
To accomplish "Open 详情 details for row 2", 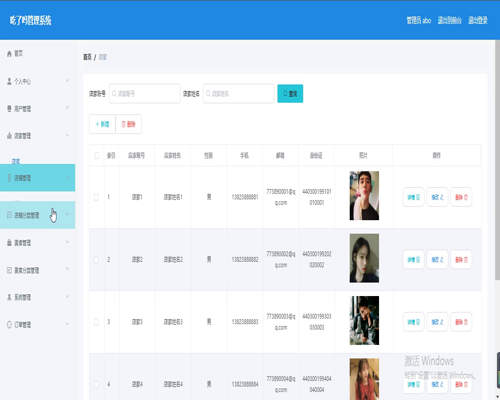I will pyautogui.click(x=413, y=259).
